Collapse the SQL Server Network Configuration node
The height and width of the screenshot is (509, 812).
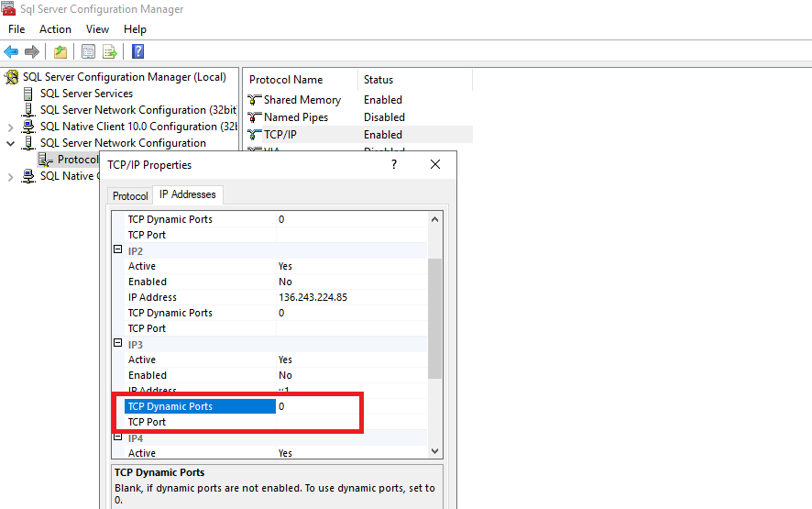(x=11, y=143)
